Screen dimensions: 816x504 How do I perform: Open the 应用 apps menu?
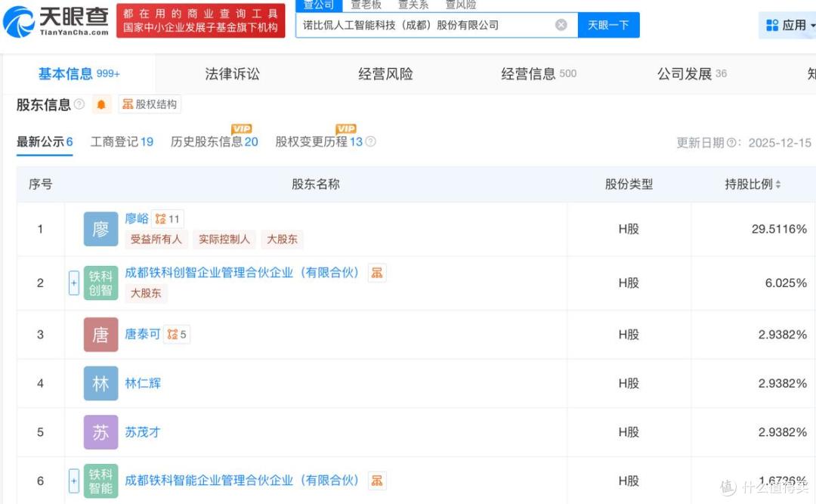click(x=790, y=25)
